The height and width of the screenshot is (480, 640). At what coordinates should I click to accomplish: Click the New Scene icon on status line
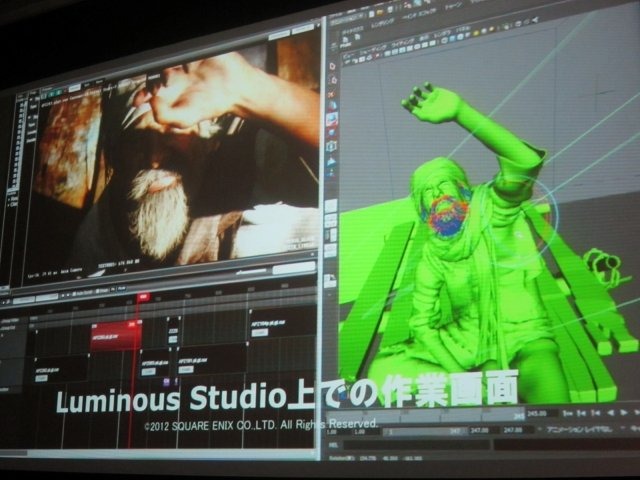click(372, 14)
